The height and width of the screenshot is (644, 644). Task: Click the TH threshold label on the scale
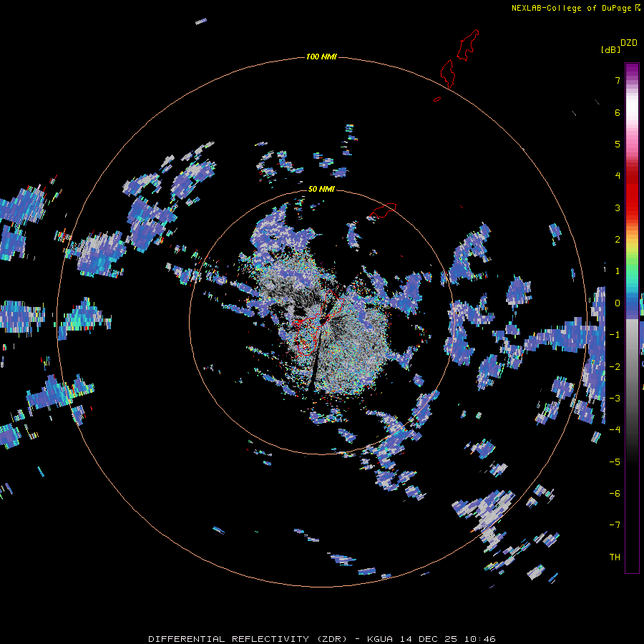pos(615,557)
